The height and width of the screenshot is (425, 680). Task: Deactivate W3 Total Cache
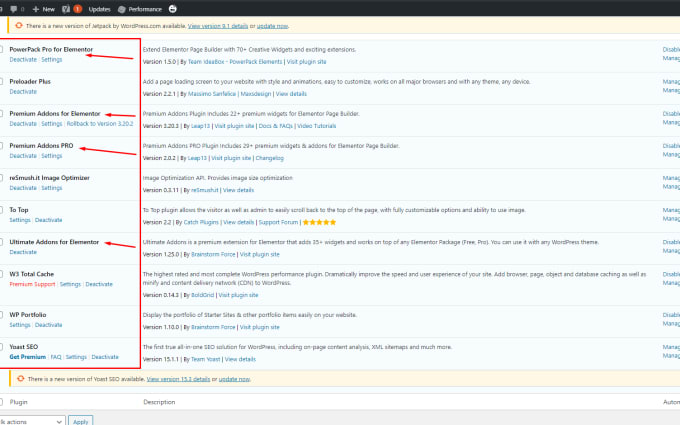click(99, 284)
